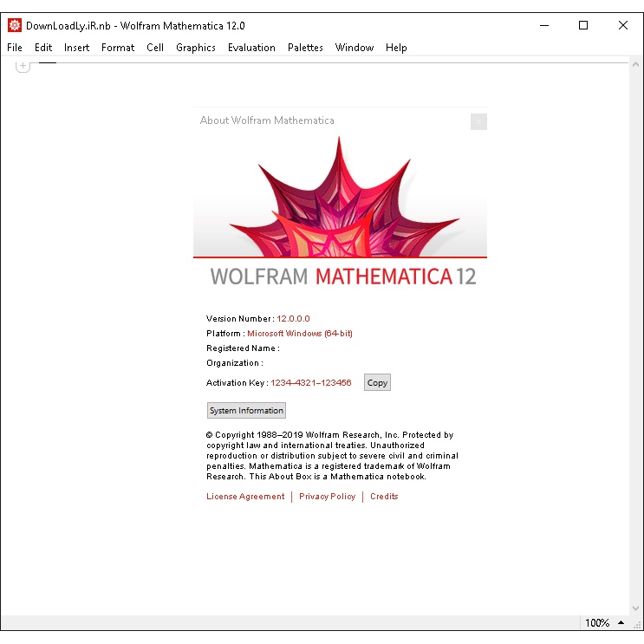Image resolution: width=644 pixels, height=644 pixels.
Task: Open the Insert menu
Action: coord(76,48)
